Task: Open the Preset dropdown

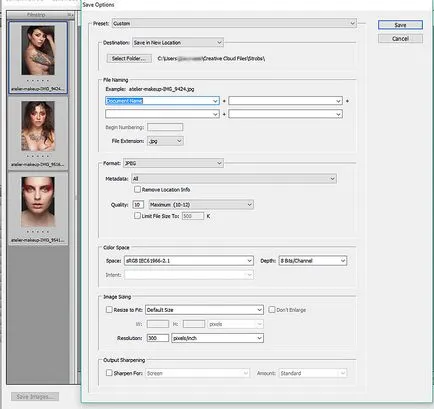Action: click(x=234, y=23)
